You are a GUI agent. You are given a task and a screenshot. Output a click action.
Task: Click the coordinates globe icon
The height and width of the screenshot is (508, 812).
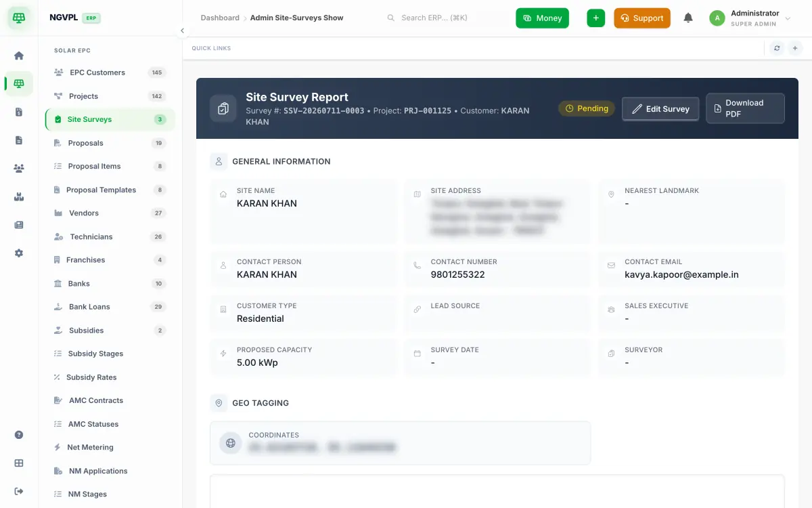231,443
